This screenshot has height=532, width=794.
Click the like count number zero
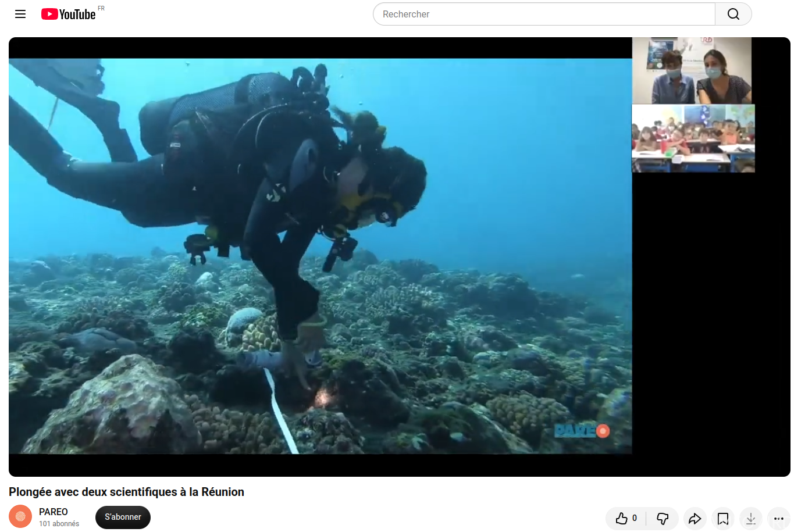pos(635,518)
